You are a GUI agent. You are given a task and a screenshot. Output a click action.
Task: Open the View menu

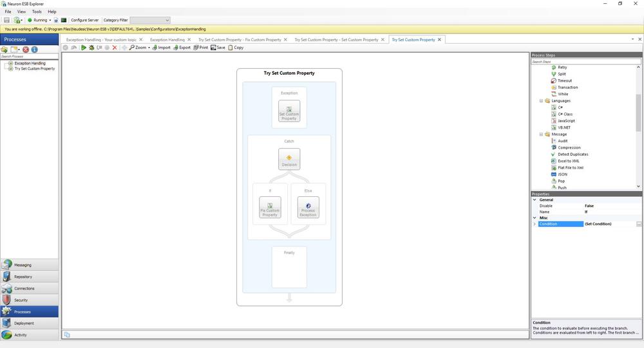coord(21,12)
